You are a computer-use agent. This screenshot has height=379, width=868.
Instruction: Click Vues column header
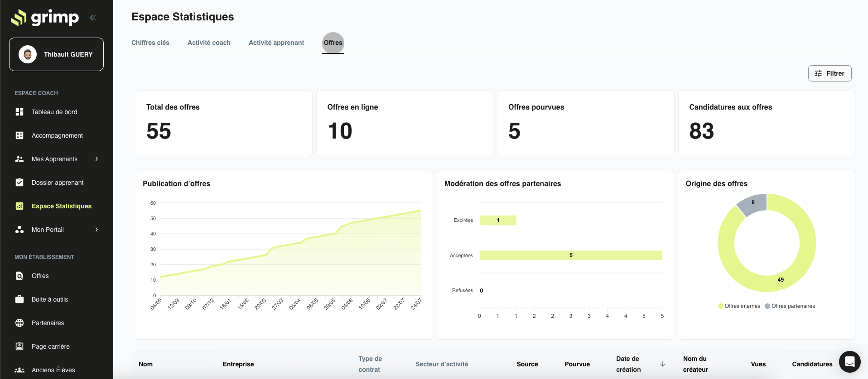(758, 364)
